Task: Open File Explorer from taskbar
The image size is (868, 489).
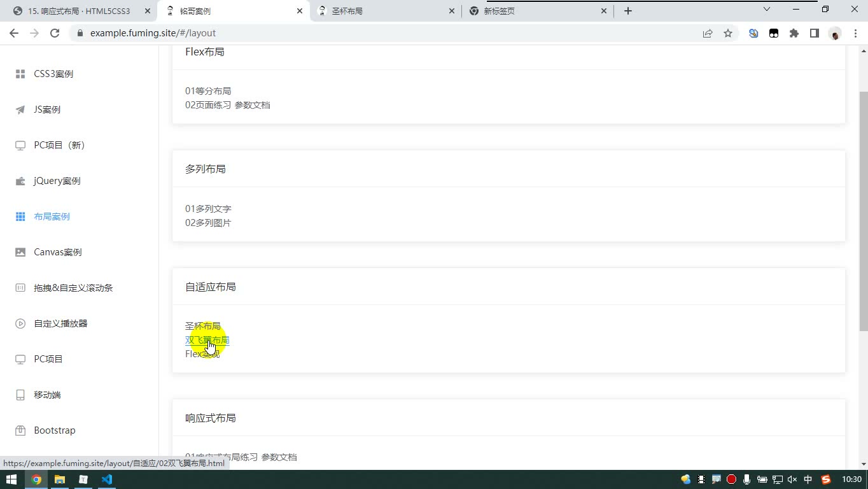Action: tap(60, 479)
